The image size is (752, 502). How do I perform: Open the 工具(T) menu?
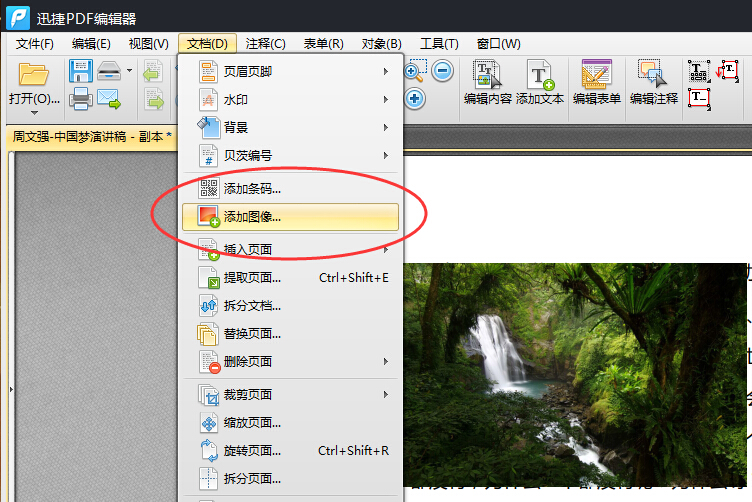coord(439,44)
